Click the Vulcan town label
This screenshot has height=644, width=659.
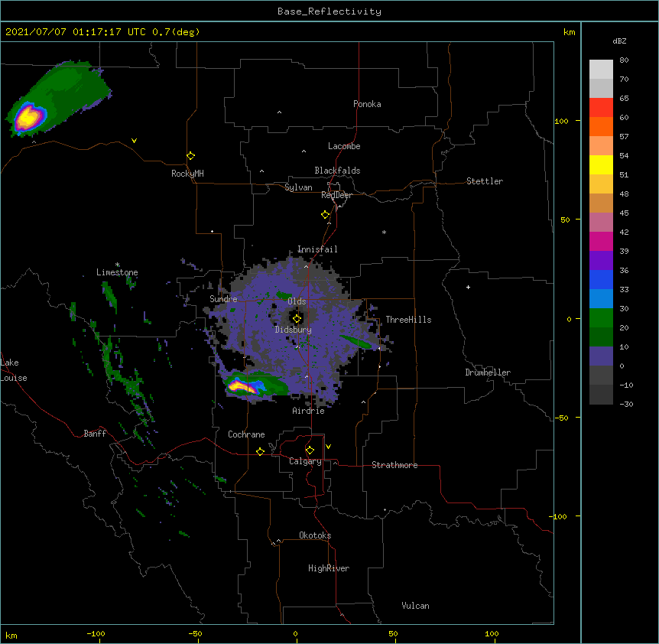[415, 606]
